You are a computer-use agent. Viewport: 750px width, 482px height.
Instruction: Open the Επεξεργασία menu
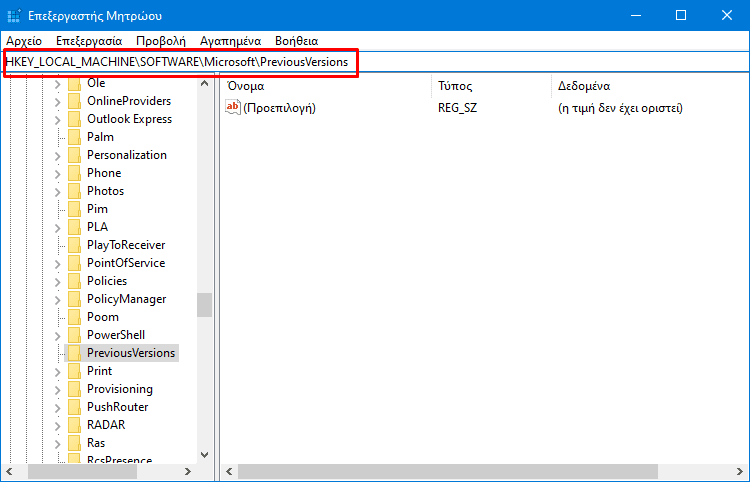(89, 41)
